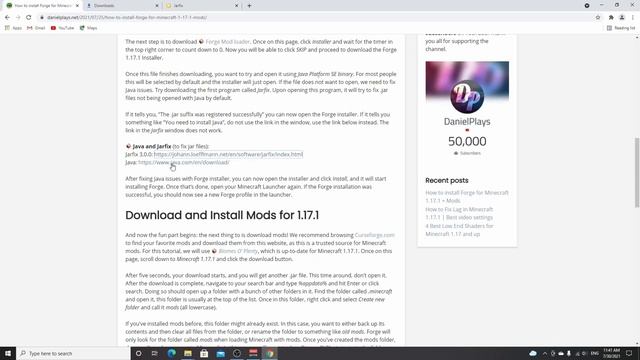This screenshot has width=640, height=360.
Task: Open the ENG language indicator
Action: (595, 353)
